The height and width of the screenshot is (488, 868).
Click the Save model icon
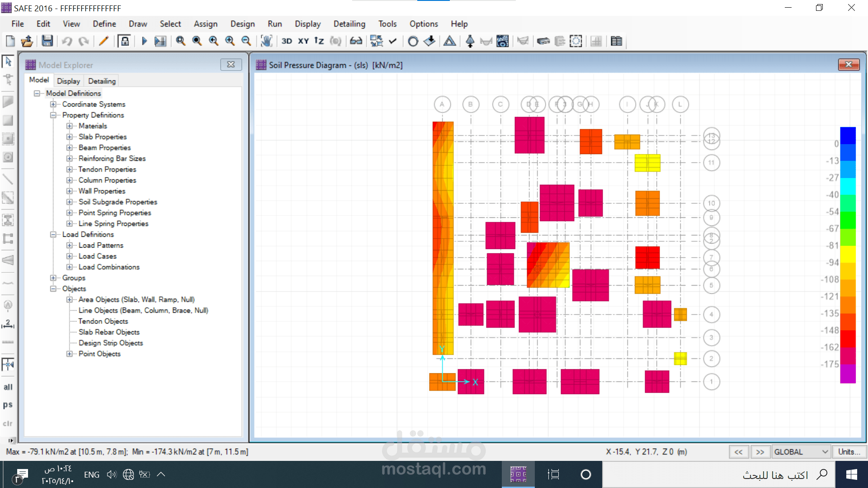[x=47, y=41]
